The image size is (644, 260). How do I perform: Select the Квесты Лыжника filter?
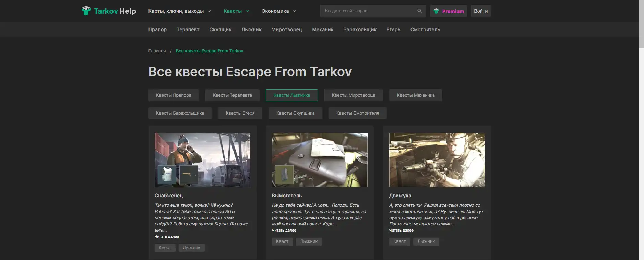[291, 95]
